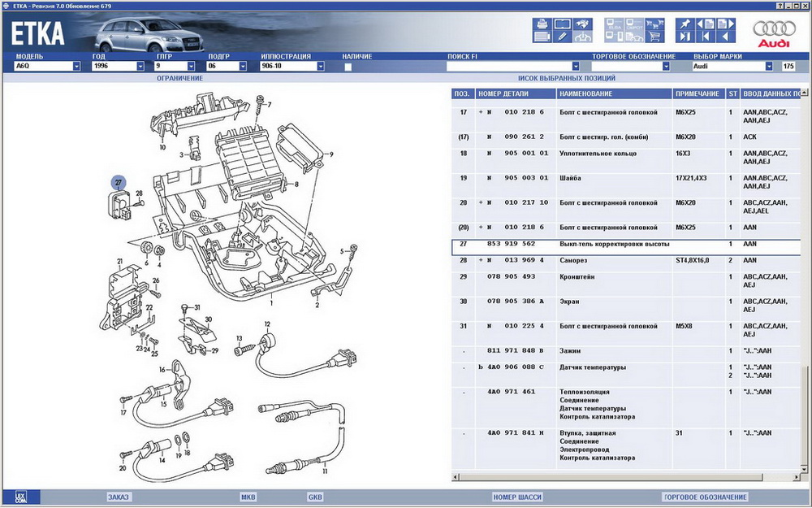Screen dimensions: 812x508
Task: Click the ST column header
Action: [x=732, y=93]
